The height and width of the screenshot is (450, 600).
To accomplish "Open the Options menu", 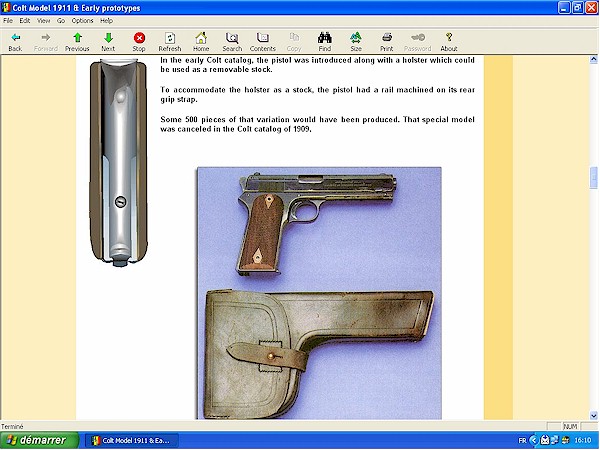I will (x=83, y=21).
